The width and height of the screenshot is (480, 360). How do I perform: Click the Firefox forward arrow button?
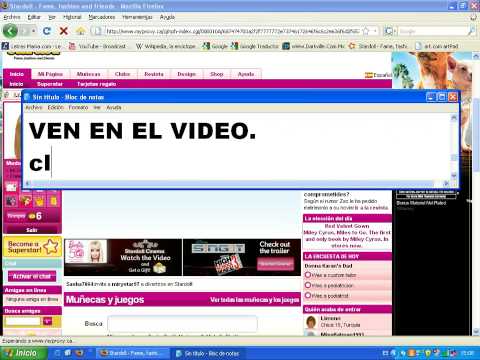[x=24, y=31]
